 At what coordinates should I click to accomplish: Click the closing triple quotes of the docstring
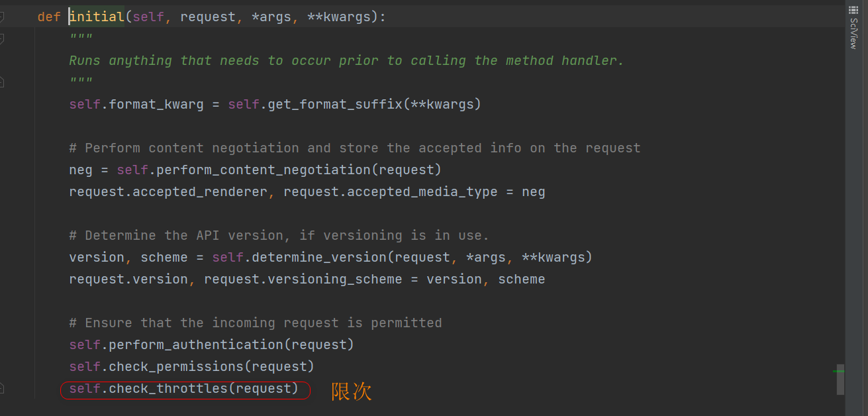click(81, 81)
